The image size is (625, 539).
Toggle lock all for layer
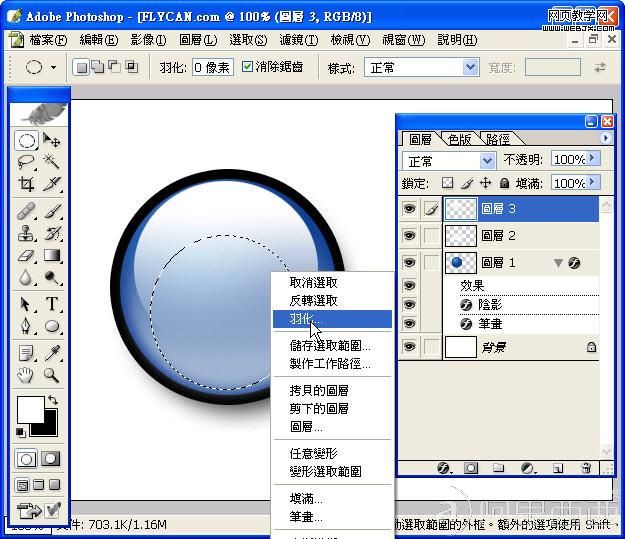tap(504, 183)
